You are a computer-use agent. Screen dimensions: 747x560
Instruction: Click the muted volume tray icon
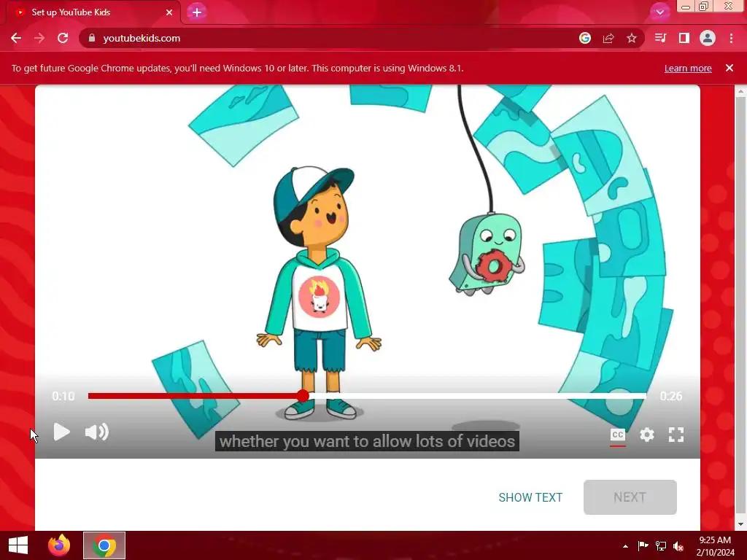678,546
